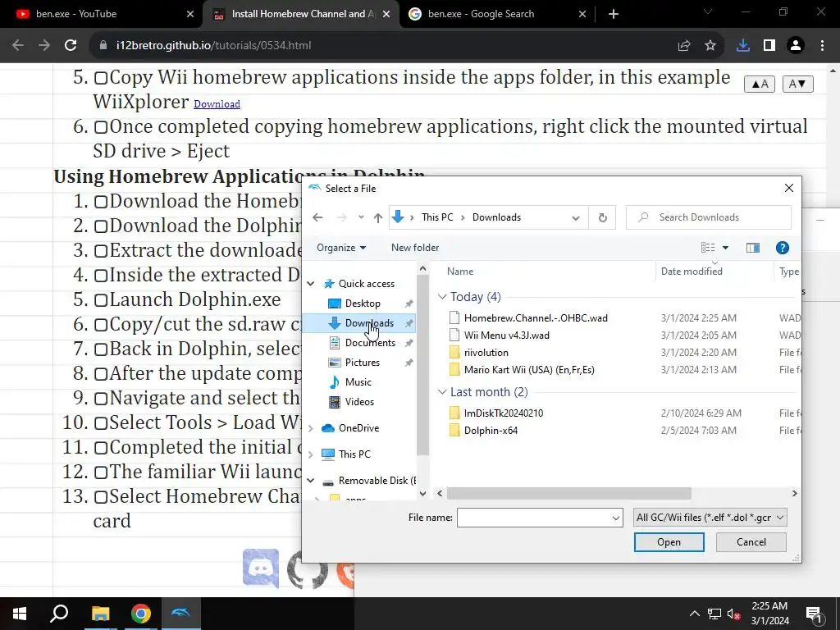This screenshot has height=630, width=840.
Task: Click the share page icon in address bar
Action: [x=683, y=46]
